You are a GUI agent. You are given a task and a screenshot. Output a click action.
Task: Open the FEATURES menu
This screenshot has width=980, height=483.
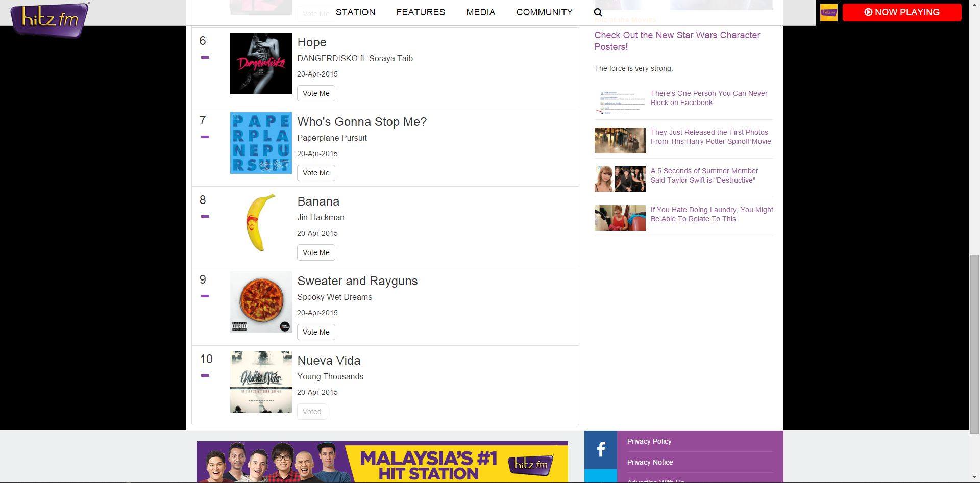(x=421, y=12)
